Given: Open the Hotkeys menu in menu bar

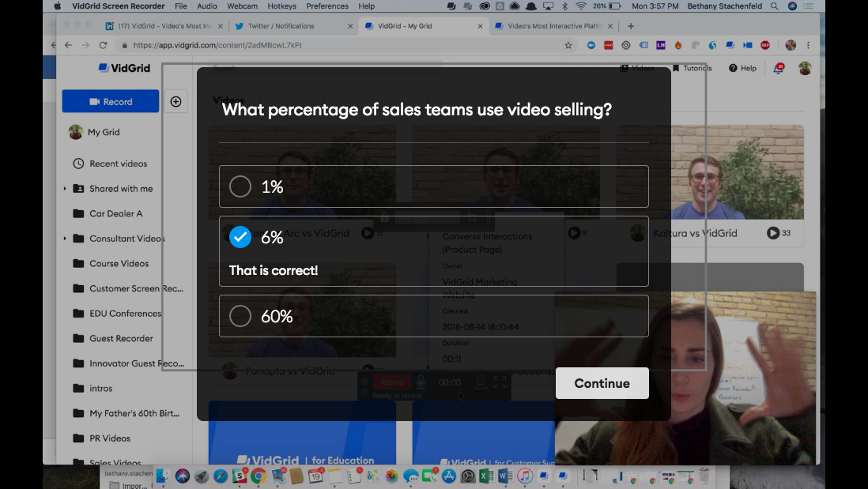Looking at the screenshot, I should click(281, 6).
